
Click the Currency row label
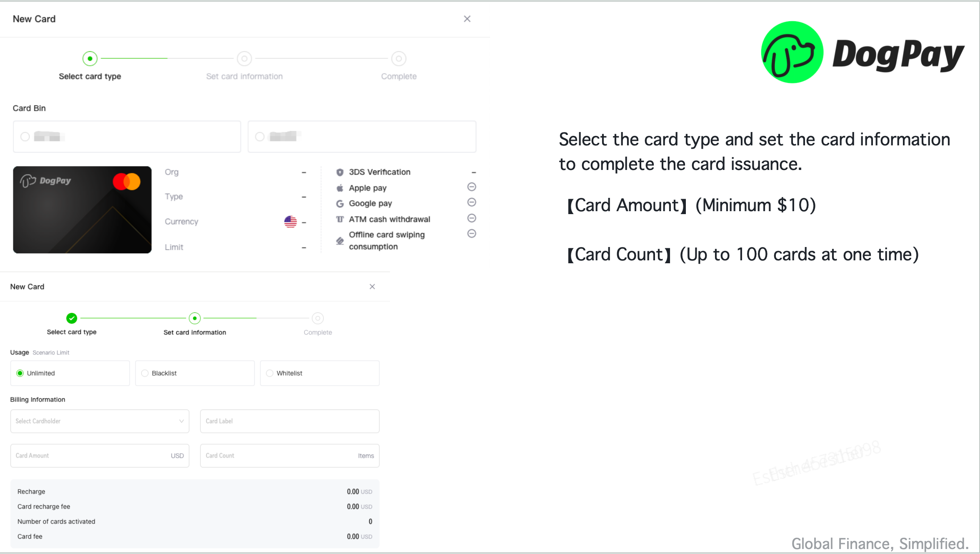(x=181, y=222)
